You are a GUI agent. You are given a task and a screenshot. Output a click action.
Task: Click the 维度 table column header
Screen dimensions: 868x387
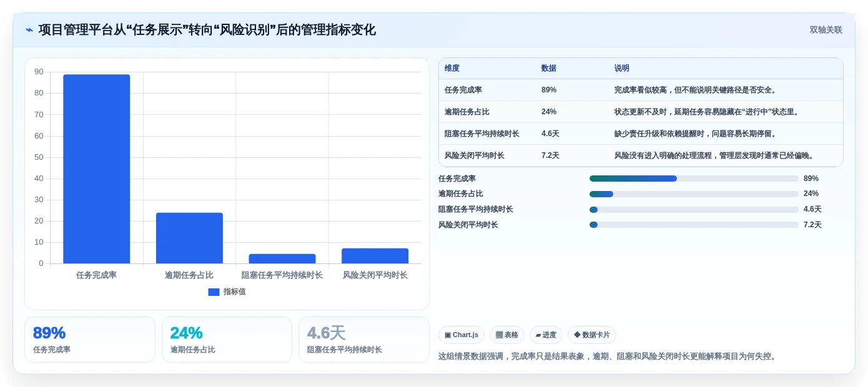(452, 68)
